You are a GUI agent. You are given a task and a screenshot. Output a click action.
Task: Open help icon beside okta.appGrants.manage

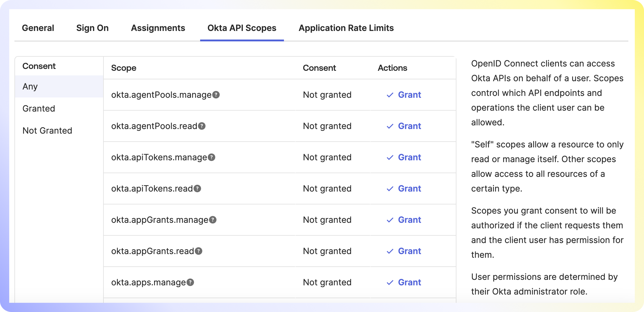pos(213,220)
